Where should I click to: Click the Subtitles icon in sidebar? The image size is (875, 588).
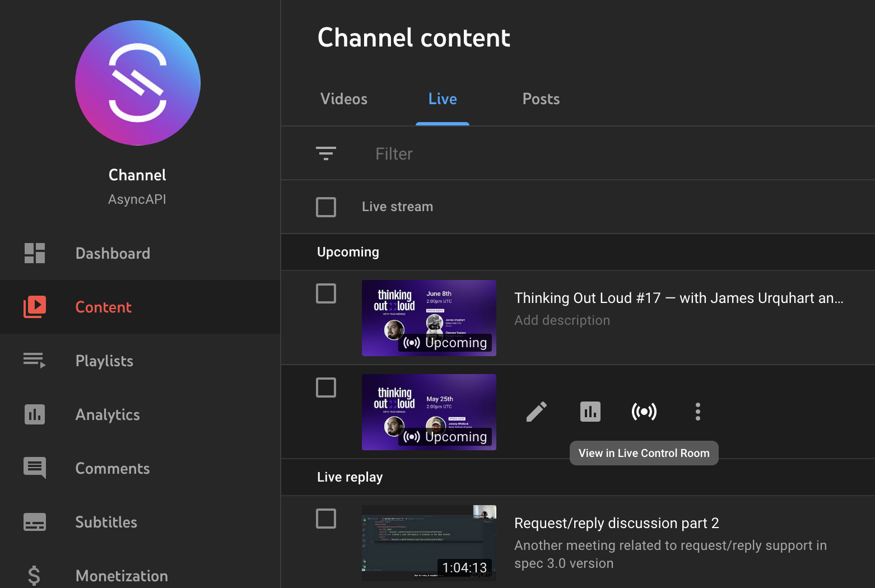tap(35, 522)
